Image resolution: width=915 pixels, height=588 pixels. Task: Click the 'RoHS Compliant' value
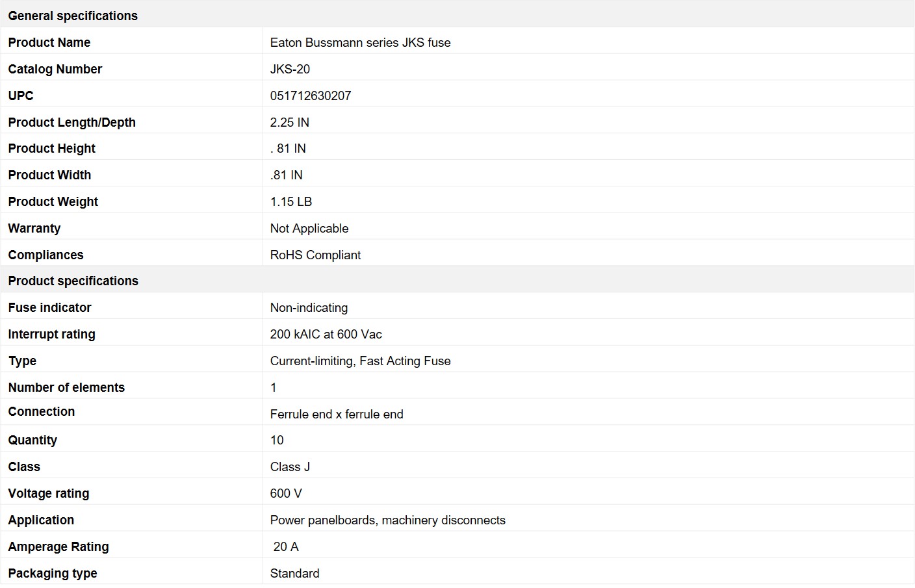point(315,255)
